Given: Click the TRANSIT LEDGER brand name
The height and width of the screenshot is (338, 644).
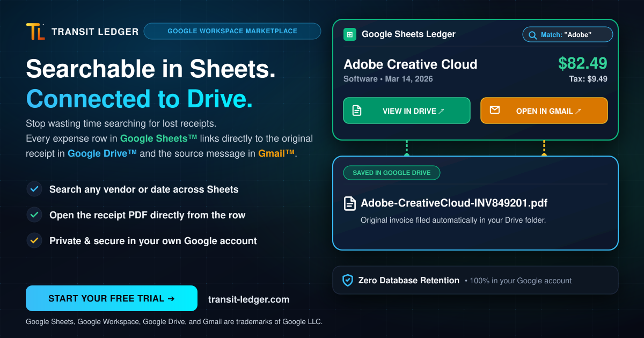Looking at the screenshot, I should 95,32.
